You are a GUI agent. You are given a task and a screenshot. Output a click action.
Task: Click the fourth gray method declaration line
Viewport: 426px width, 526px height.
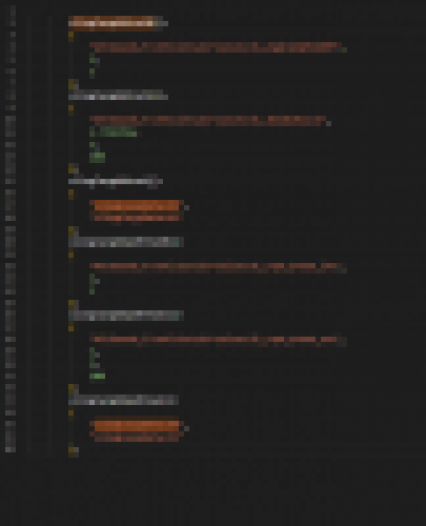pos(126,242)
